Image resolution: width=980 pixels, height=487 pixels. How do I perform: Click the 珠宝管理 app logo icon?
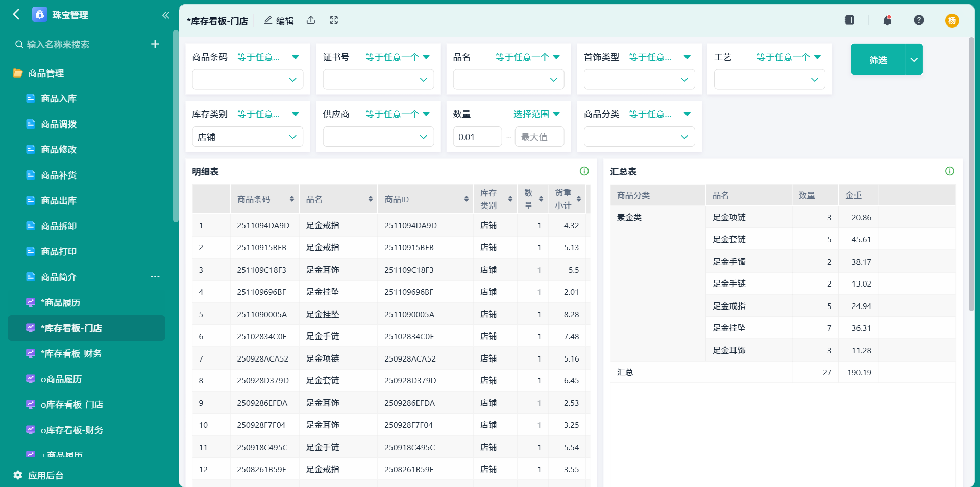click(x=39, y=14)
